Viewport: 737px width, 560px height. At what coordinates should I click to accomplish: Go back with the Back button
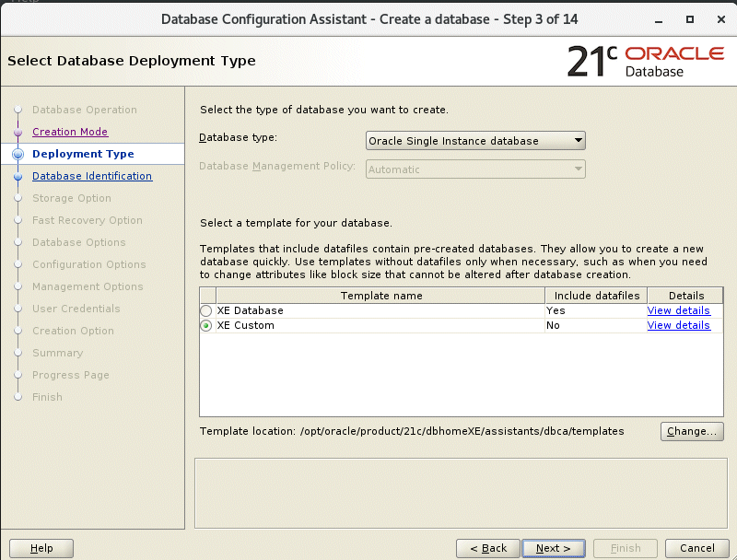click(488, 548)
